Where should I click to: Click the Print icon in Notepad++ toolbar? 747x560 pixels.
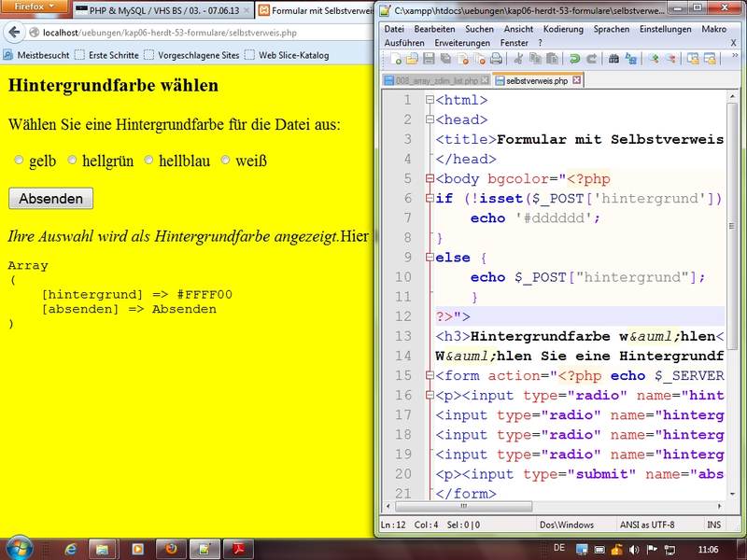(496, 59)
